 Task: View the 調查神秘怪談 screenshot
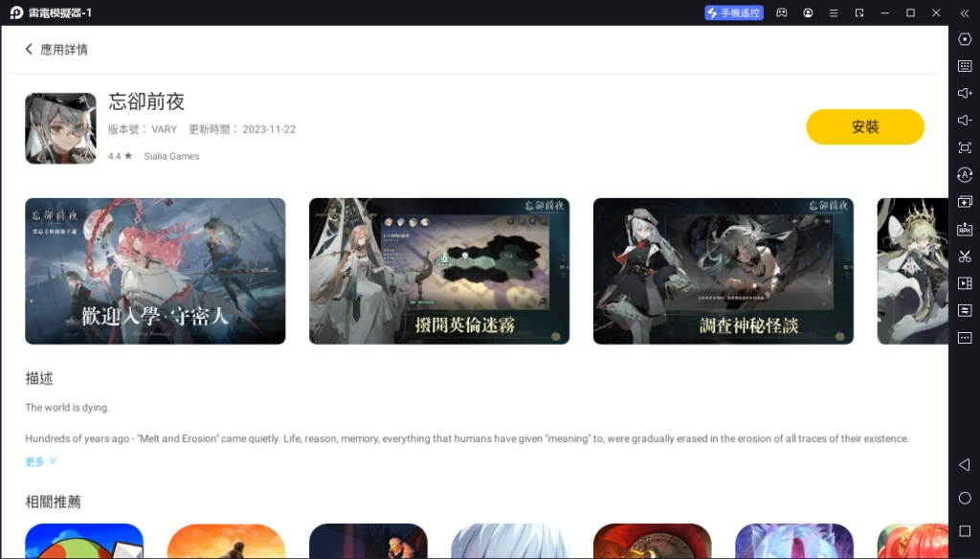724,272
